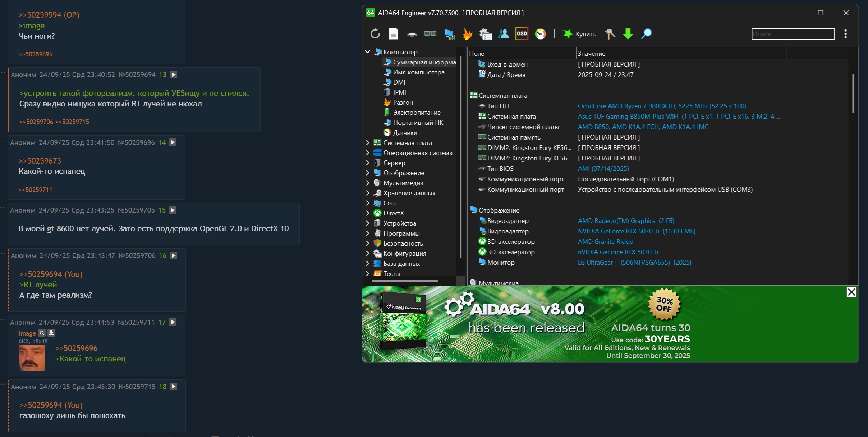Screen dimensions: 868x437
Task: Select Датчики in the tree
Action: pos(405,132)
